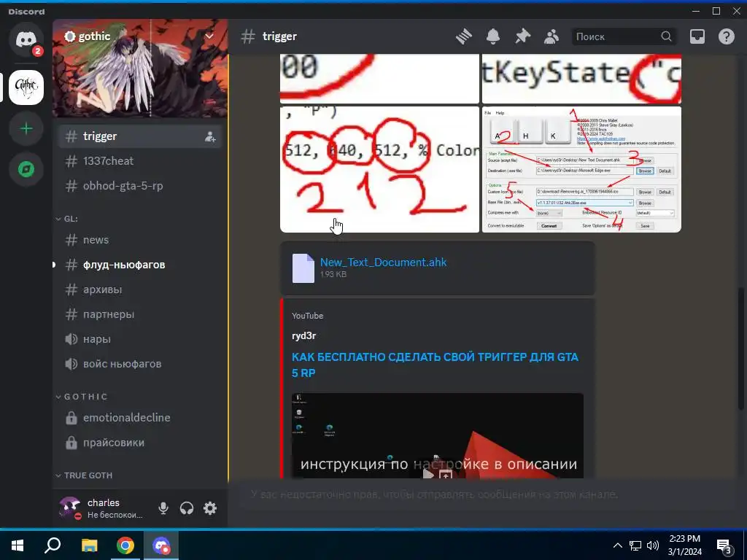The image size is (747, 560).
Task: Toggle deafen headphones icon
Action: click(187, 508)
